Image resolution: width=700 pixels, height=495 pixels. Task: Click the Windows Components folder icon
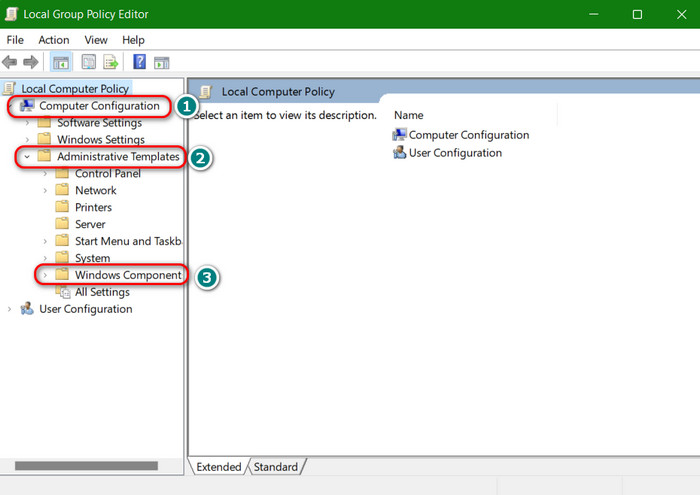pos(62,275)
